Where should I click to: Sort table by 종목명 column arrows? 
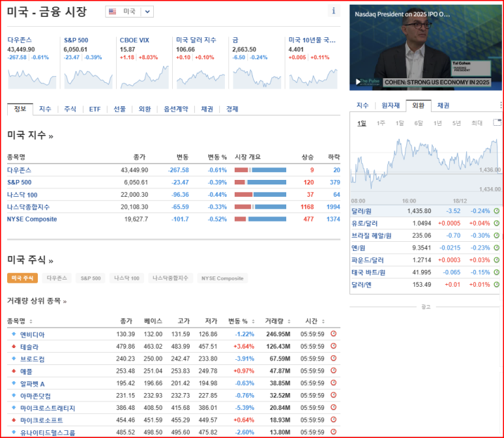click(31, 321)
